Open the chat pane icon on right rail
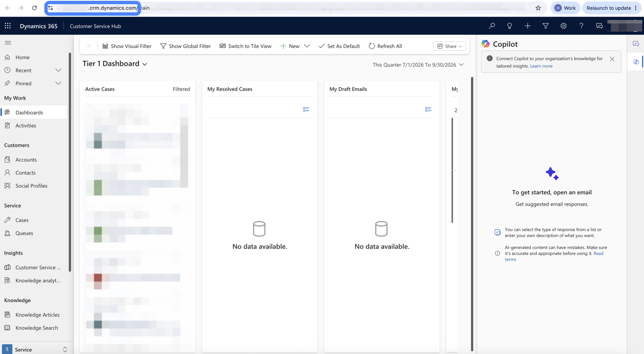 tap(636, 44)
